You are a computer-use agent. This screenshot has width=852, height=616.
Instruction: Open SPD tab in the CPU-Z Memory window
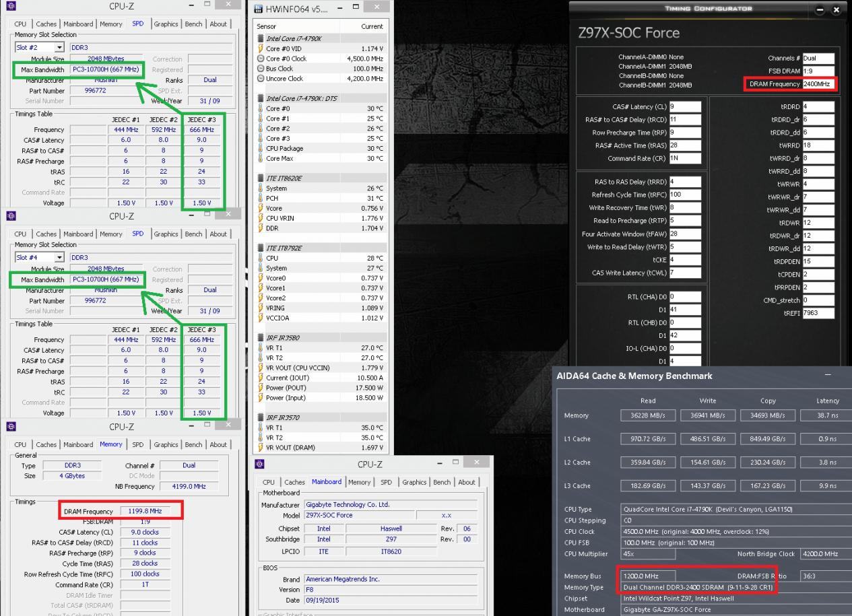point(137,445)
